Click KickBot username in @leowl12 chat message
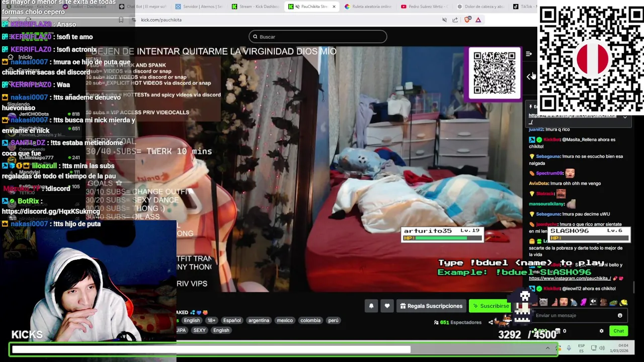Image resolution: width=644 pixels, height=362 pixels. 551,289
